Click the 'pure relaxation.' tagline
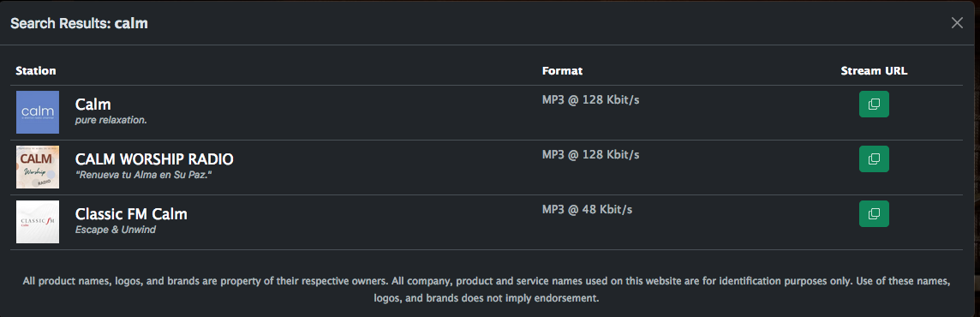 point(111,119)
